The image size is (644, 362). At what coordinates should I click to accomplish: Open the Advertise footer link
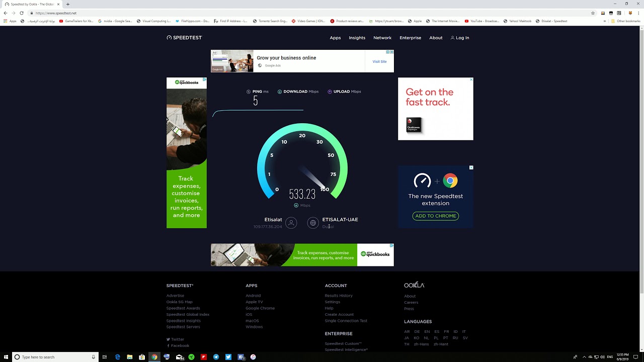[x=176, y=296]
